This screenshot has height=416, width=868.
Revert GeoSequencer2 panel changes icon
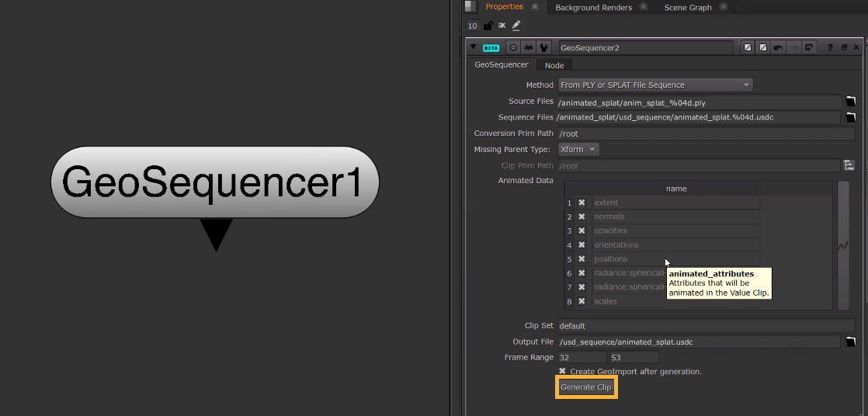(x=809, y=47)
